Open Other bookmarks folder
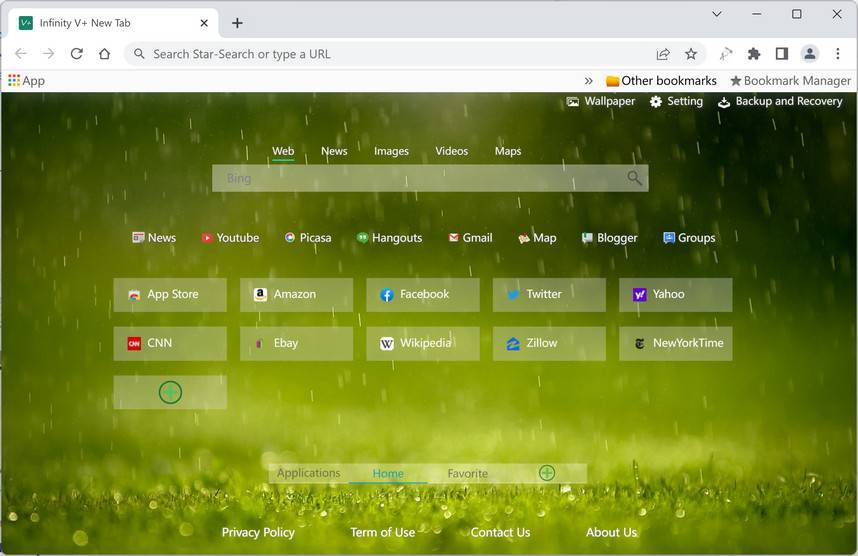 [x=662, y=81]
